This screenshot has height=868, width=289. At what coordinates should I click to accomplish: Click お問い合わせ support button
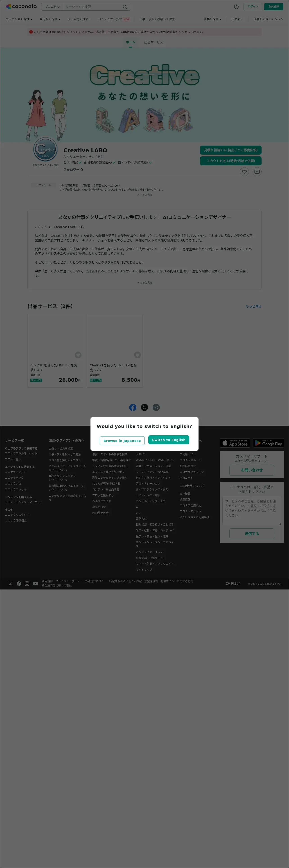coord(252,470)
